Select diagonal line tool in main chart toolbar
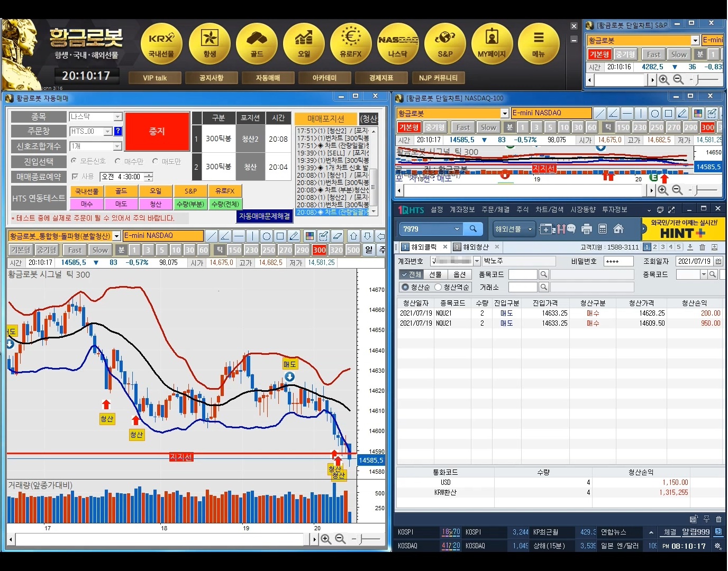 212,236
